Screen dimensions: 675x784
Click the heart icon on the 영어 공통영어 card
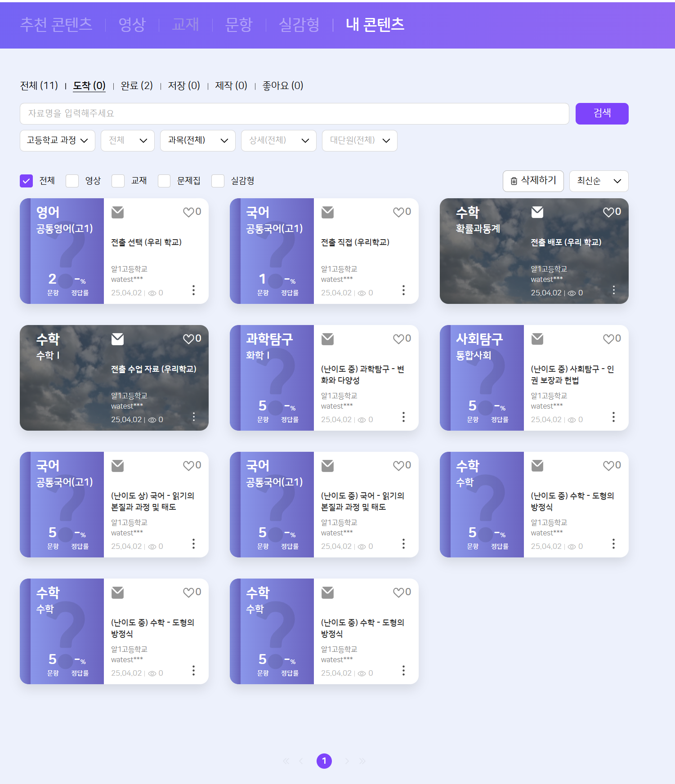pyautogui.click(x=188, y=212)
